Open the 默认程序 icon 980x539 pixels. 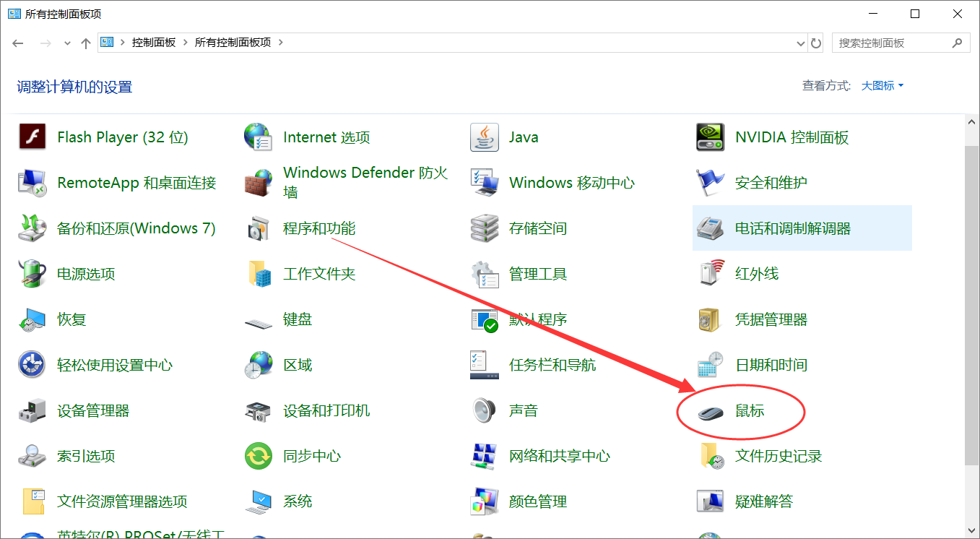(484, 319)
